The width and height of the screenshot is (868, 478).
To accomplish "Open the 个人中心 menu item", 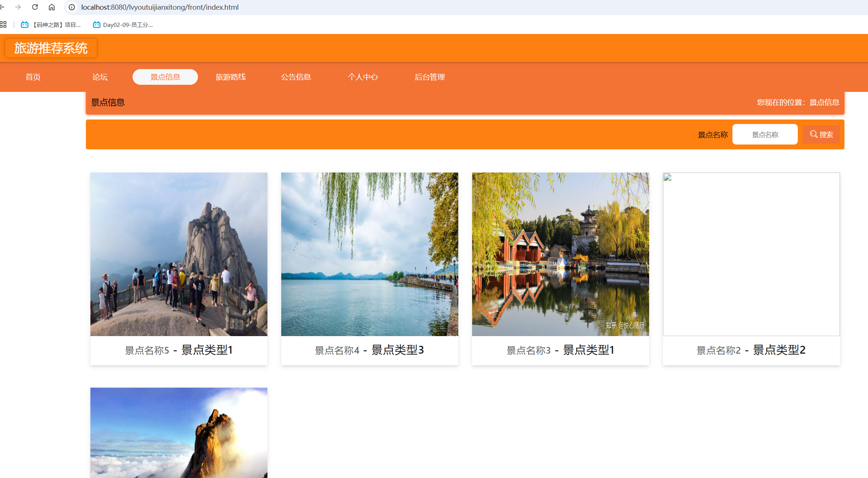I will tap(363, 77).
